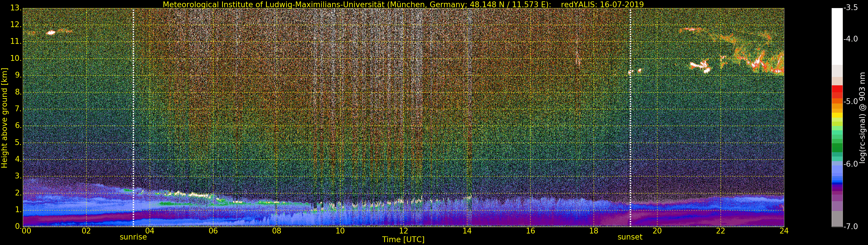Click the 'log(rc-signal) @ 903 nm' colorbar label

pos(862,117)
